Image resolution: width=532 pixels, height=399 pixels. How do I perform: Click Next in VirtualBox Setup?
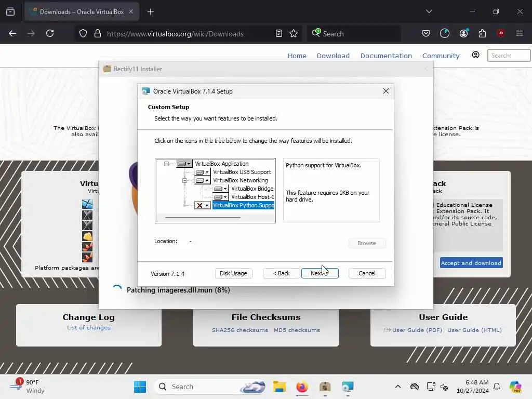320,273
